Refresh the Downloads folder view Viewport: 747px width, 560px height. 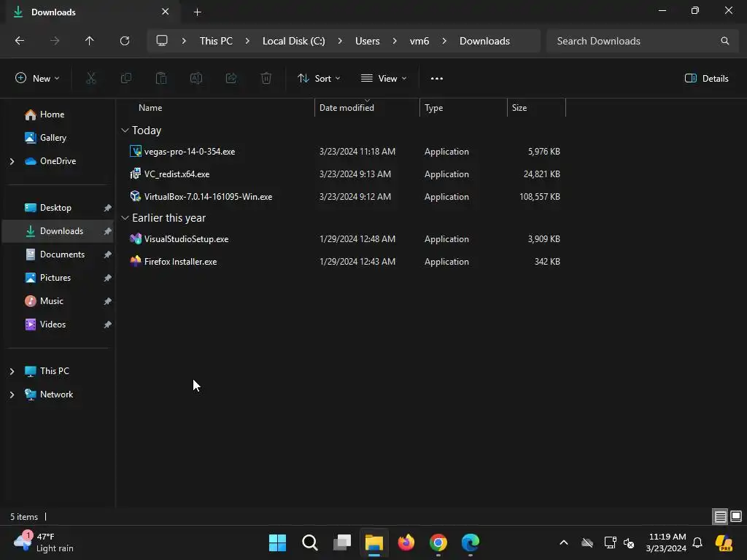[x=125, y=41]
